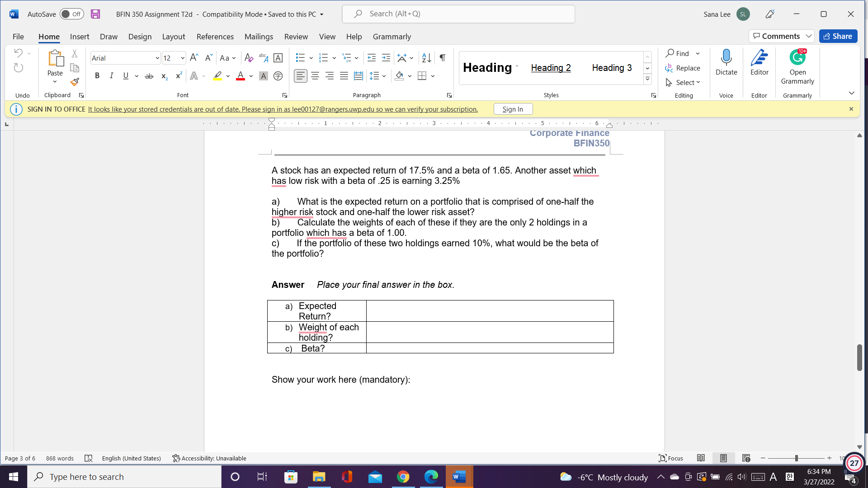Expand the Line Spacing options
The width and height of the screenshot is (868, 488).
click(x=383, y=76)
